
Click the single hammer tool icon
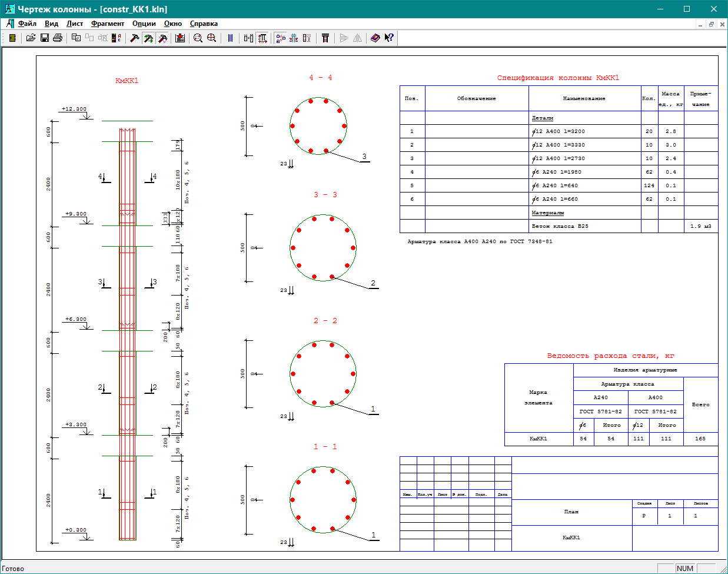pyautogui.click(x=135, y=38)
